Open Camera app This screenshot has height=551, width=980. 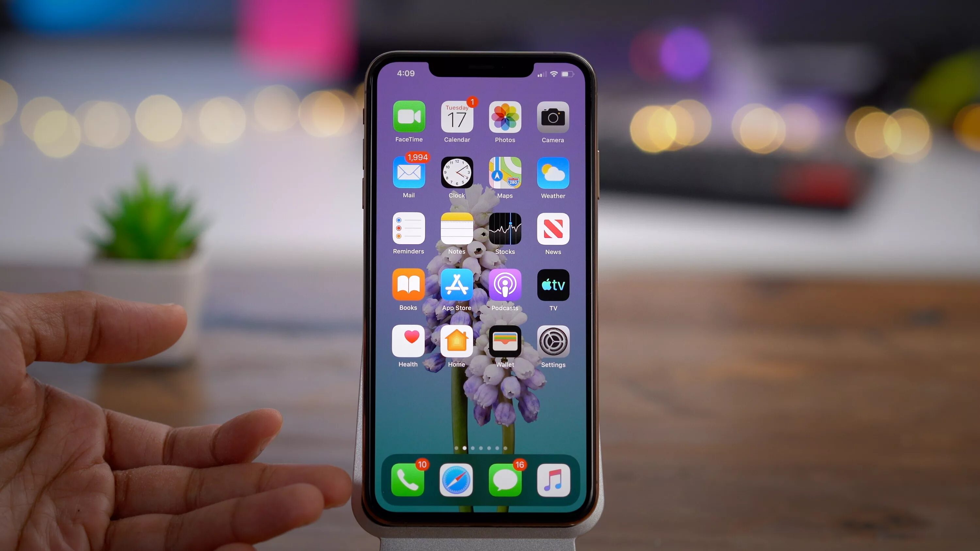553,117
